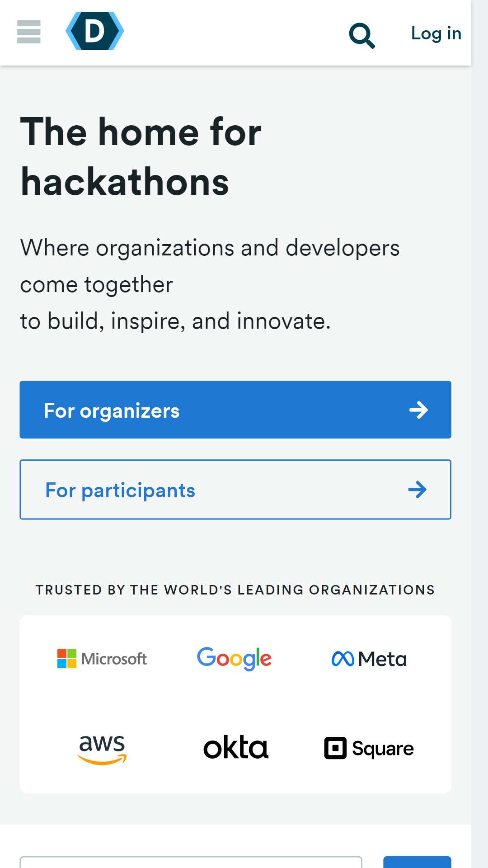Click the blue arrow in For participants
The width and height of the screenshot is (488, 868).
[x=417, y=490]
